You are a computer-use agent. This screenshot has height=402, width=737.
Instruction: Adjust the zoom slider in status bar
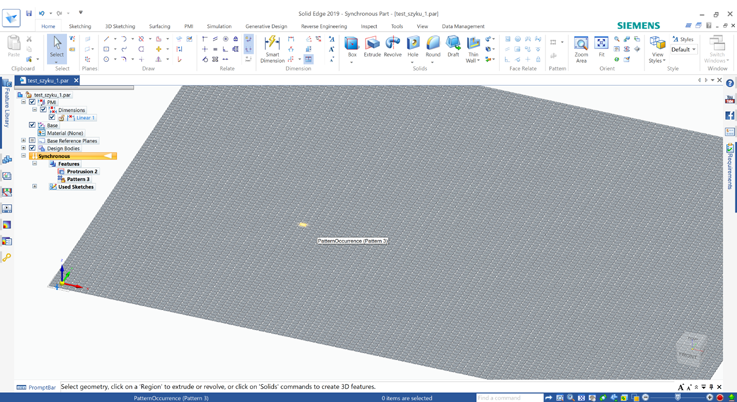pos(677,398)
